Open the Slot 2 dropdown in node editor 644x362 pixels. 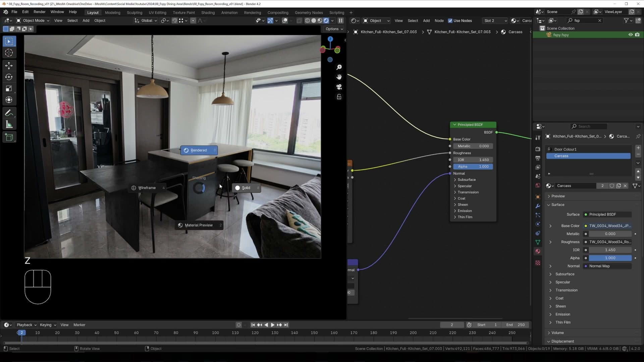coord(495,20)
